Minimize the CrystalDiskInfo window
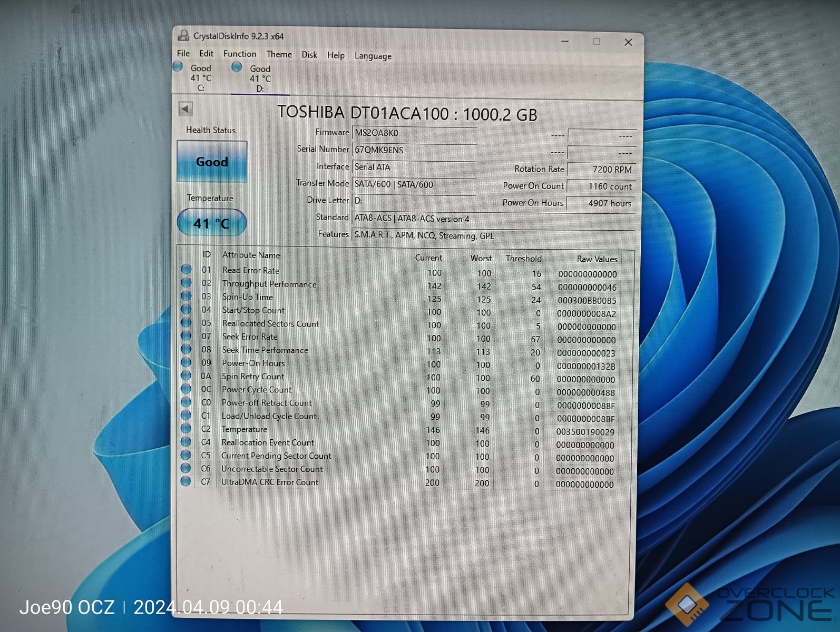The height and width of the screenshot is (632, 840). point(565,41)
